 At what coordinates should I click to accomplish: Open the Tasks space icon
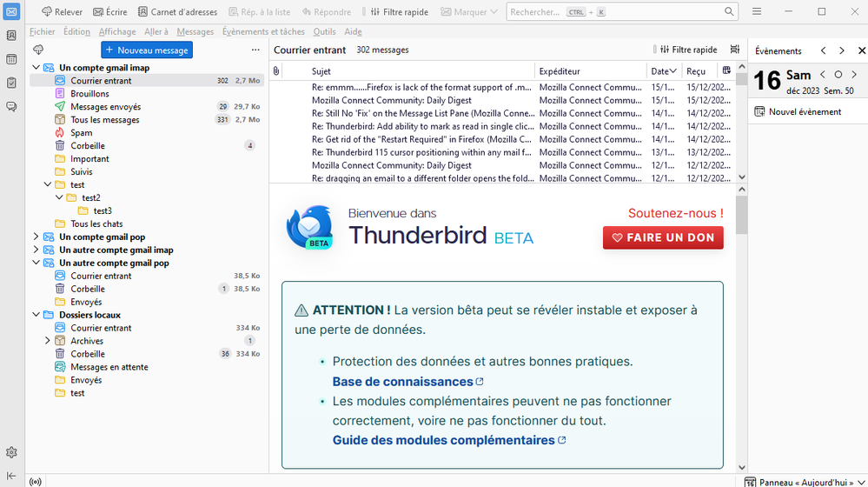[x=11, y=83]
